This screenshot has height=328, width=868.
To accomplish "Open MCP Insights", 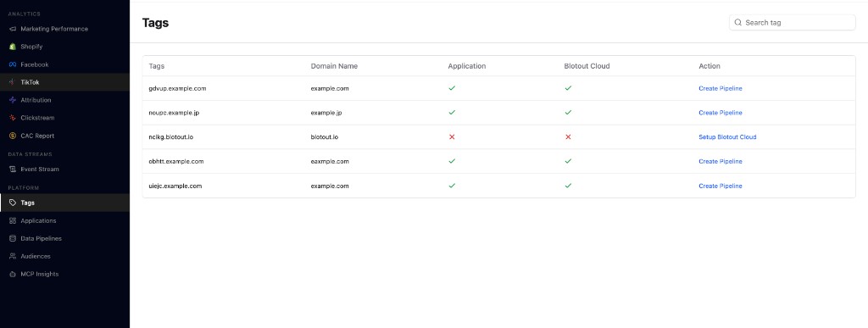I will tap(64, 274).
